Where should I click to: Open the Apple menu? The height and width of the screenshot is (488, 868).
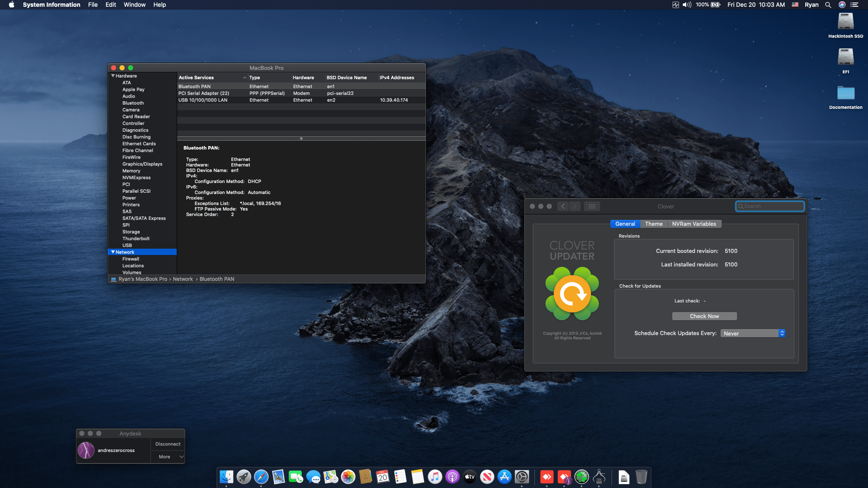(x=11, y=5)
